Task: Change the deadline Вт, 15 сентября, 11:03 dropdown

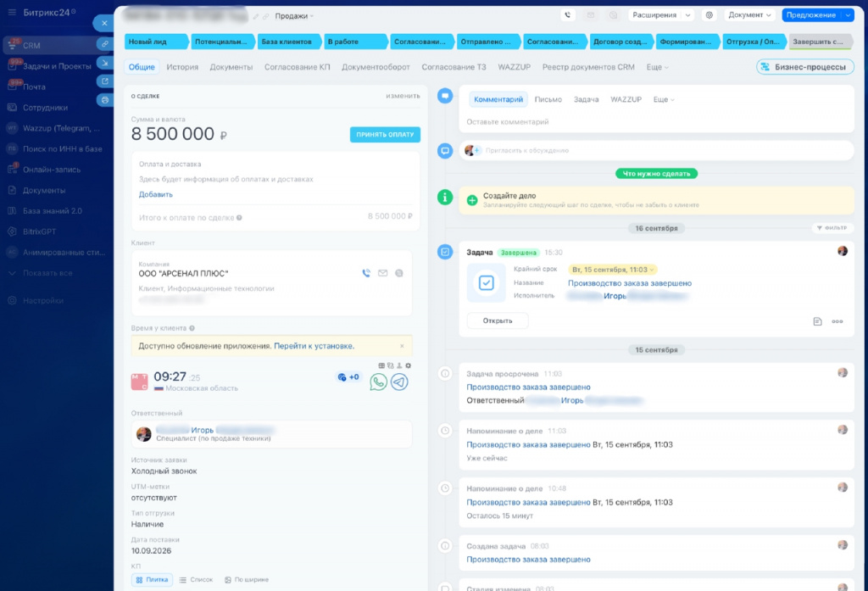Action: click(612, 270)
